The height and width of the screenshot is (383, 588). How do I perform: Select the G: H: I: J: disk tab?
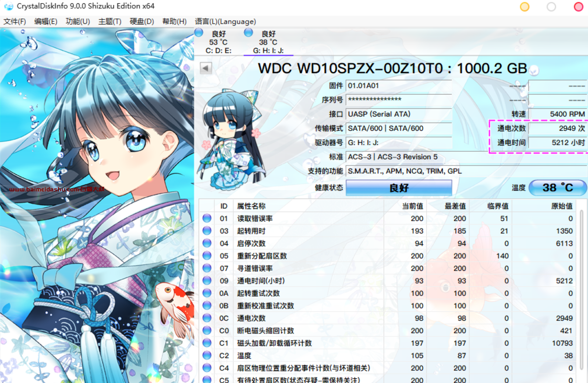[268, 42]
